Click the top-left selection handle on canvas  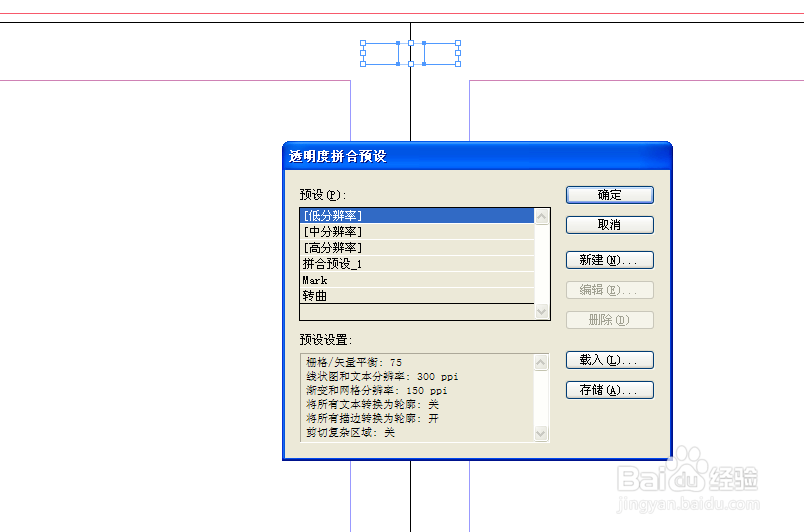(x=363, y=43)
